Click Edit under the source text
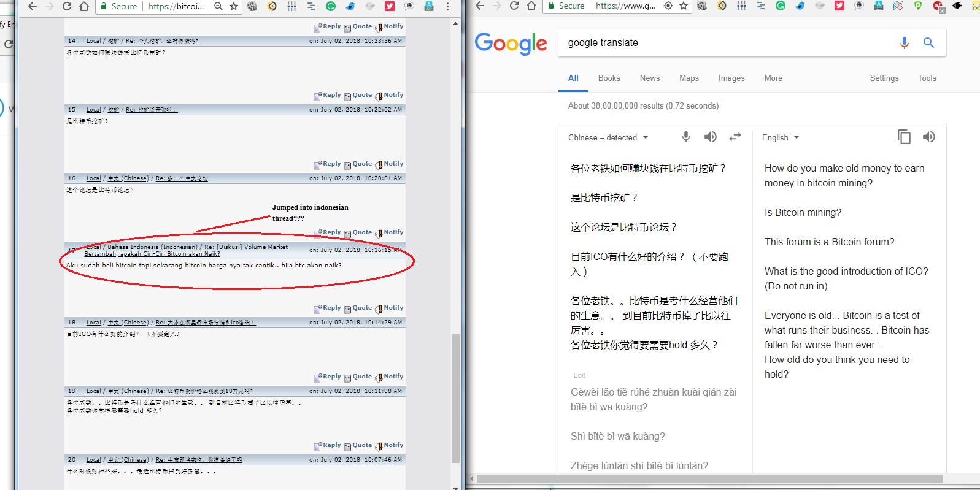 [x=579, y=375]
